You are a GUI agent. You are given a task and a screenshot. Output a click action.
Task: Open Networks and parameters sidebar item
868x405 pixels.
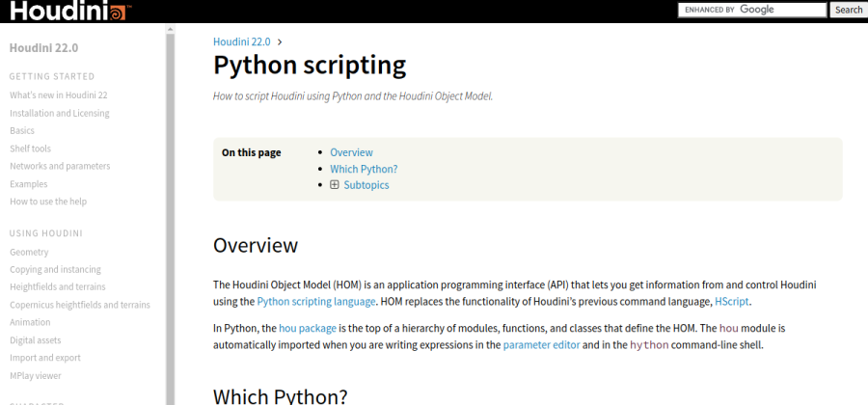point(60,166)
